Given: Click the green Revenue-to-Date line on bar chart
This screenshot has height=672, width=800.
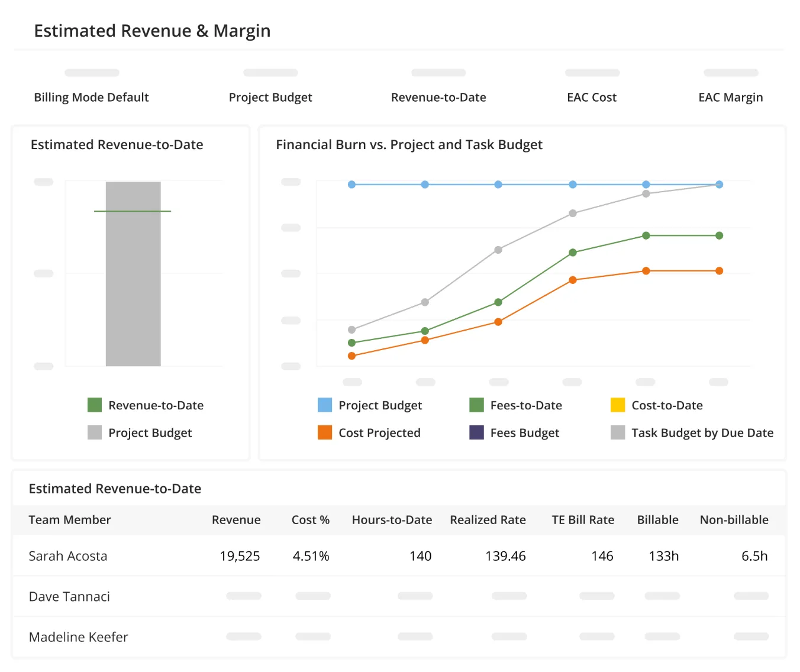Looking at the screenshot, I should click(x=133, y=211).
